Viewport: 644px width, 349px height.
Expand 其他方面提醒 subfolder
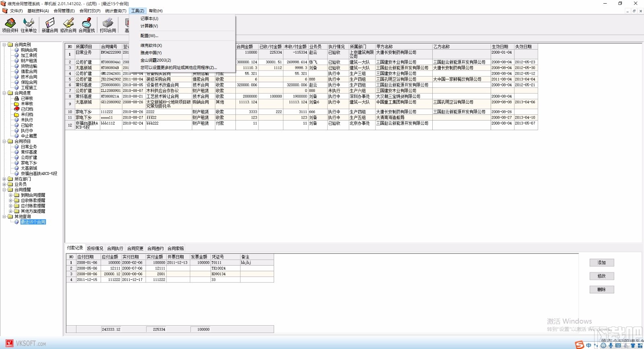(x=11, y=211)
